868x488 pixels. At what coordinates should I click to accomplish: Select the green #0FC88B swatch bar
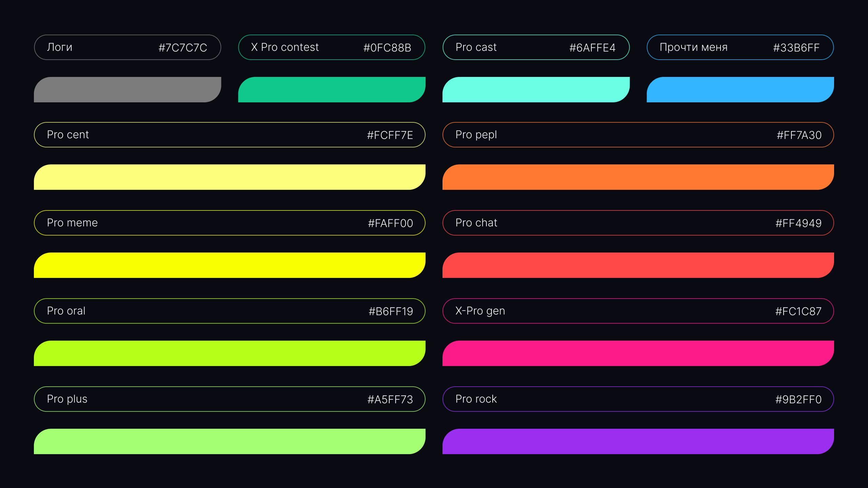point(332,89)
